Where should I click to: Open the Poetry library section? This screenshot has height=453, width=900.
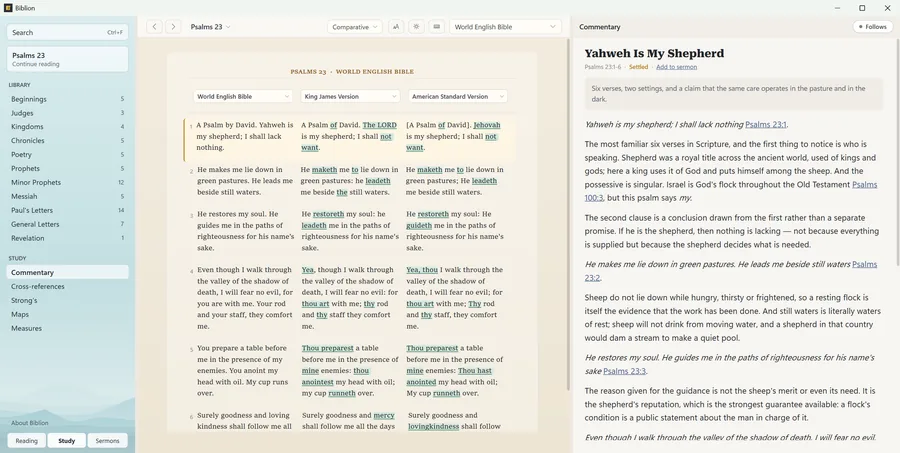tap(68, 154)
